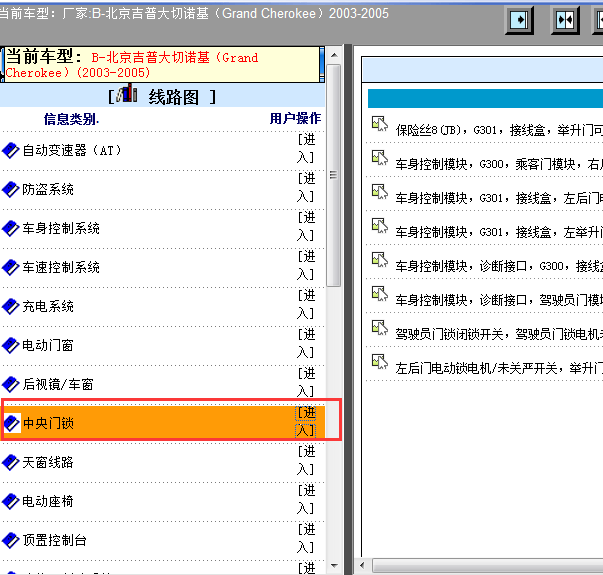Image resolution: width=603 pixels, height=575 pixels.
Task: Click left panel scrollbar up arrow
Action: point(334,55)
